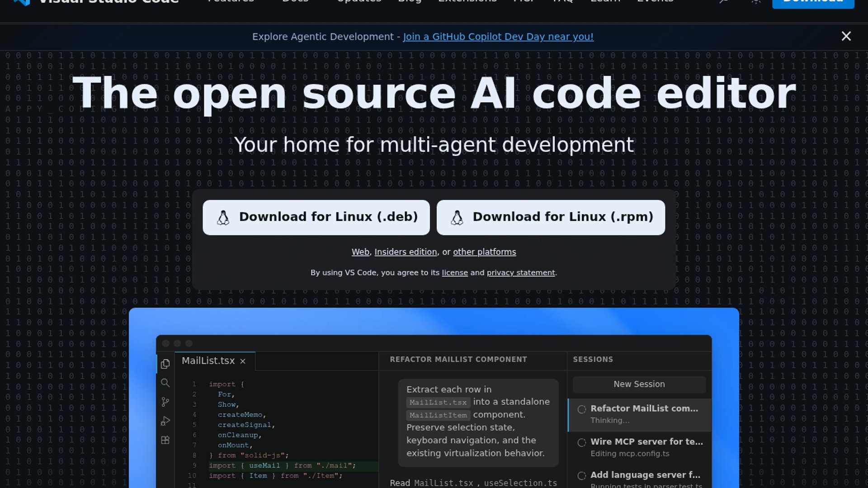The height and width of the screenshot is (488, 868).
Task: Close the MailList.tsx tab with its x
Action: coord(243,361)
